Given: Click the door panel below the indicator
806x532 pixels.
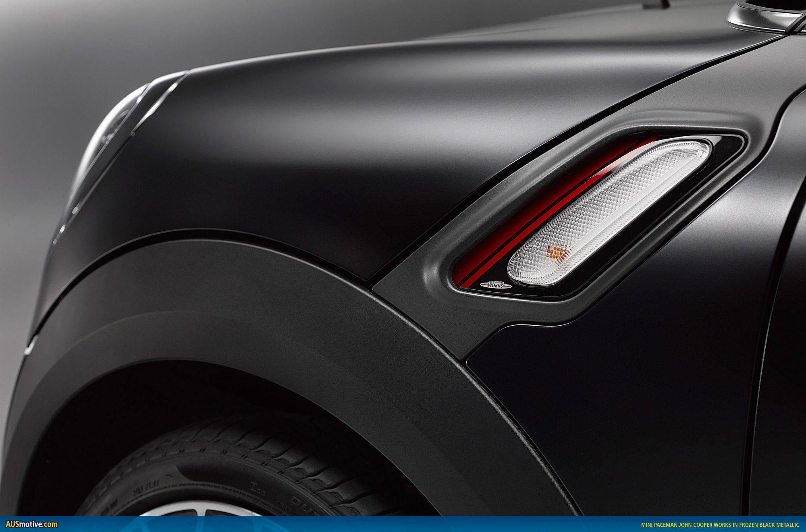Looking at the screenshot, I should (625, 403).
